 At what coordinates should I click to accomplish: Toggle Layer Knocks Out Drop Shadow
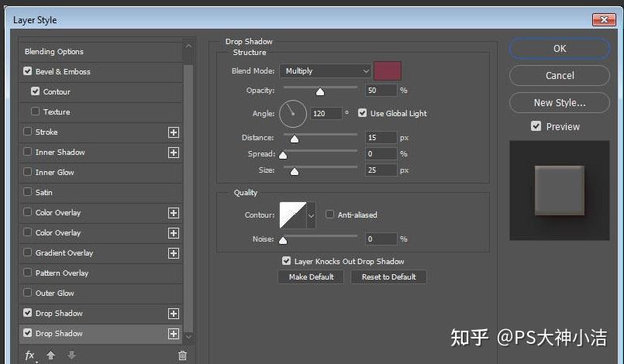286,261
